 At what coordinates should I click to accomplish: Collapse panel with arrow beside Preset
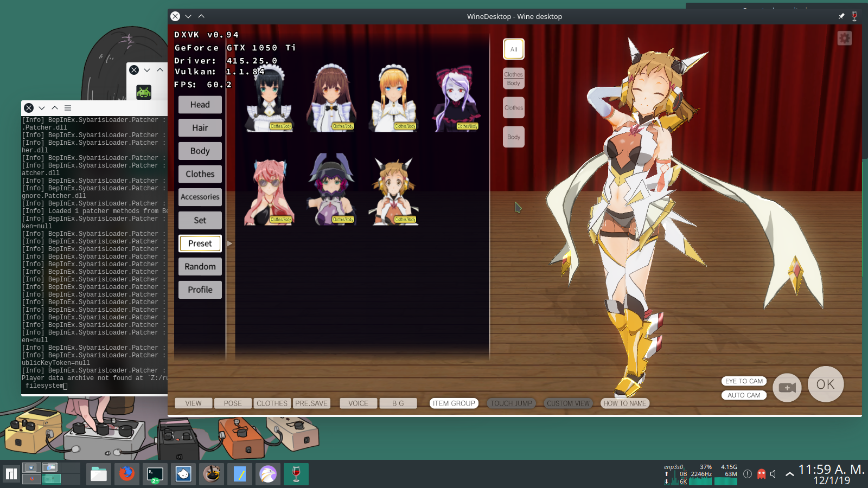click(x=229, y=243)
